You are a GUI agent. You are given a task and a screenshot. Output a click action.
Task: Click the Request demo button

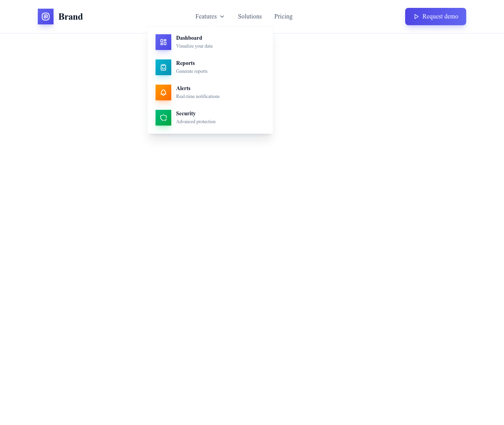point(435,17)
